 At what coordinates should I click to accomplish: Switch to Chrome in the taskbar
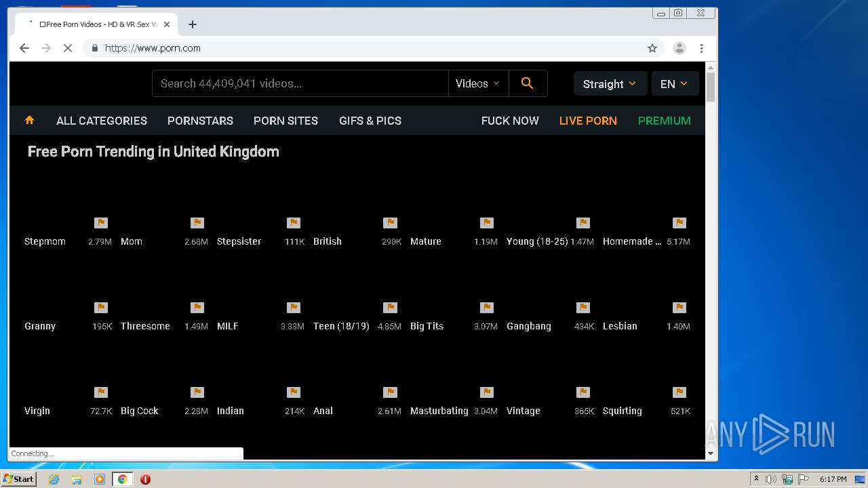[x=123, y=479]
